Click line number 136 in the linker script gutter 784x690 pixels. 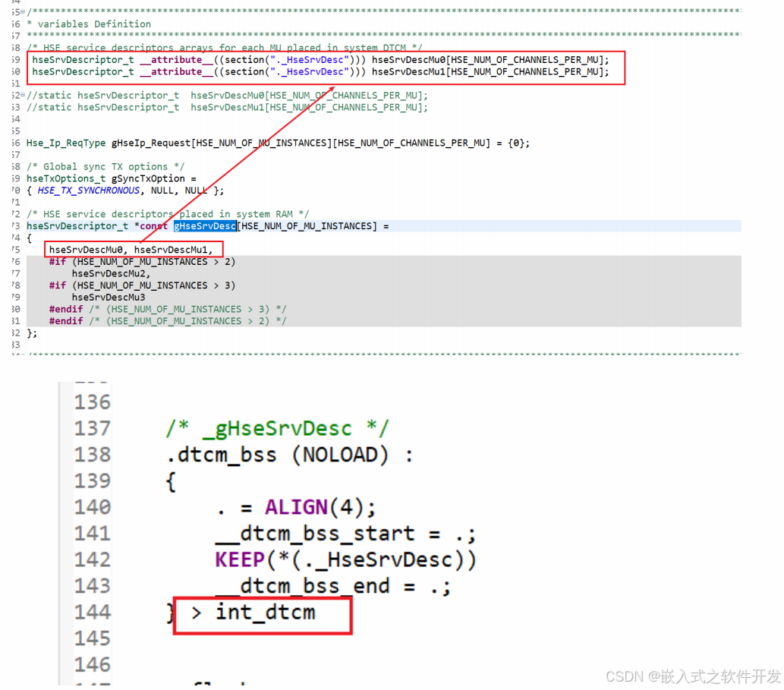[92, 402]
